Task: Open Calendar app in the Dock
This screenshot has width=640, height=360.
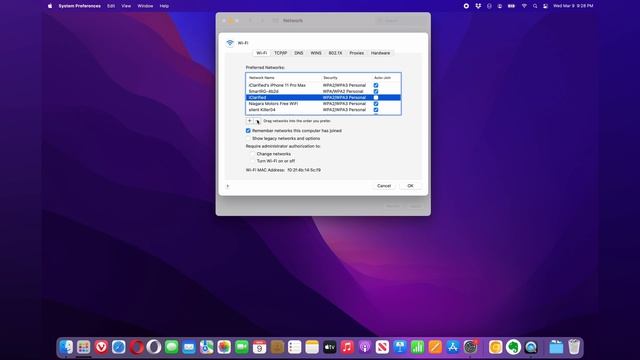Action: (259, 347)
